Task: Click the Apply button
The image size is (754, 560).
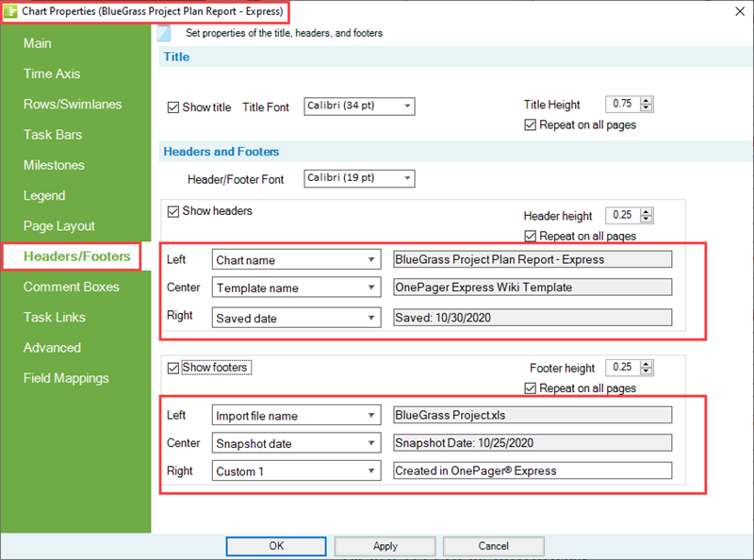Action: pos(385,546)
